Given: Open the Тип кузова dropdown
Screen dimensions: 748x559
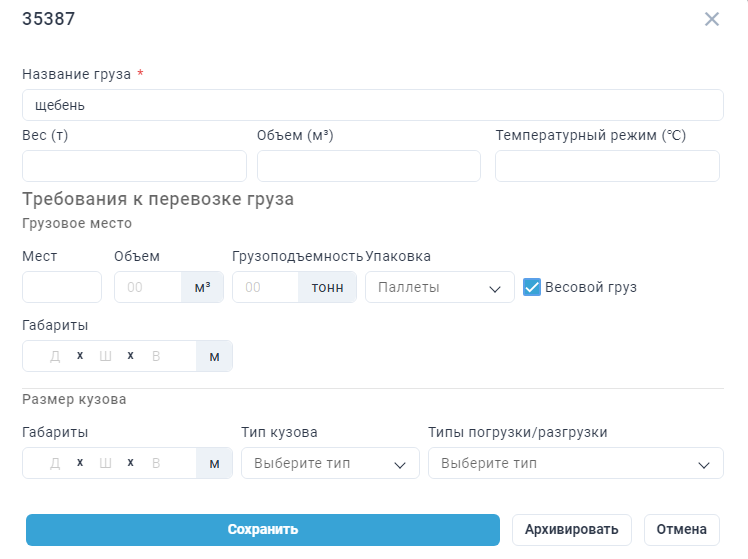Looking at the screenshot, I should [330, 463].
